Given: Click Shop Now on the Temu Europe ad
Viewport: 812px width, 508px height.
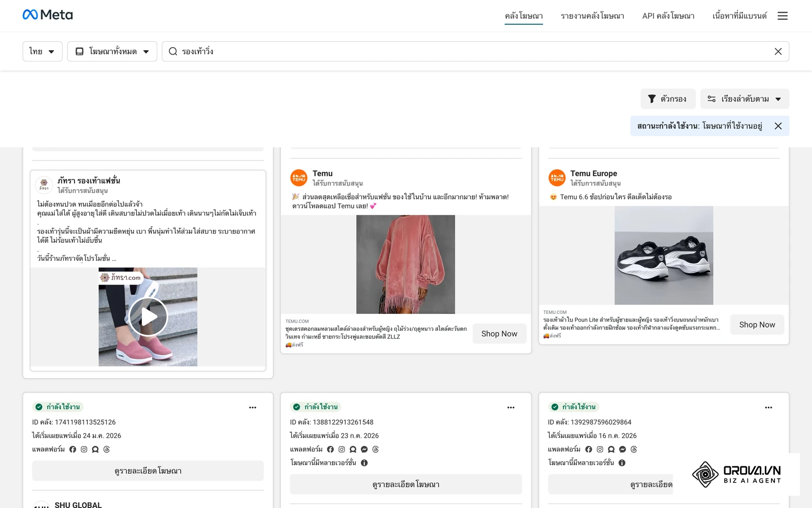Looking at the screenshot, I should [757, 325].
